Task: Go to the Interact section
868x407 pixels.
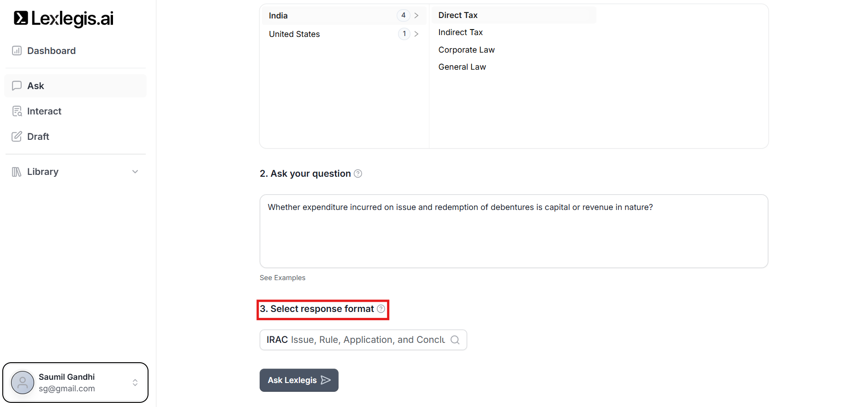Action: [x=44, y=111]
